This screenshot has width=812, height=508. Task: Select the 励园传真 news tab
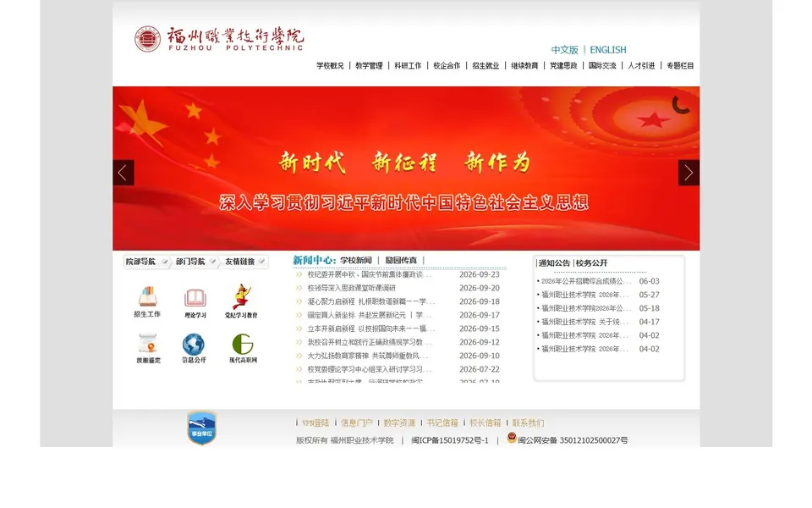point(401,260)
